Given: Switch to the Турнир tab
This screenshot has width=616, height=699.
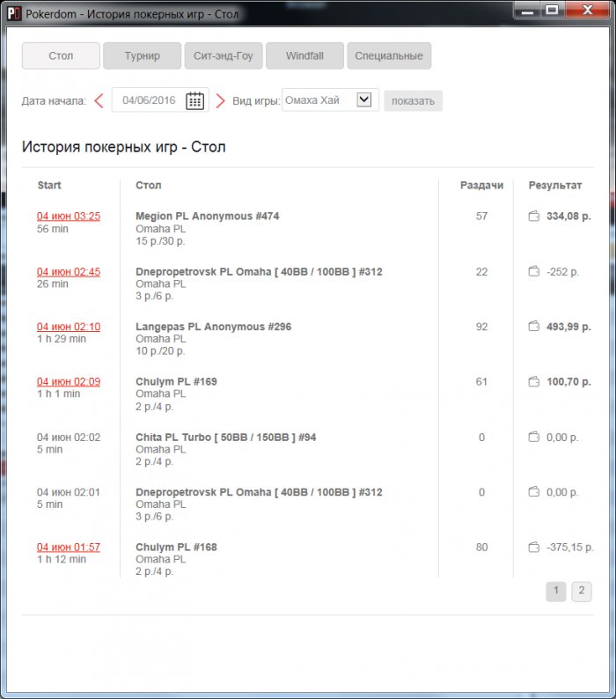Looking at the screenshot, I should (x=143, y=55).
